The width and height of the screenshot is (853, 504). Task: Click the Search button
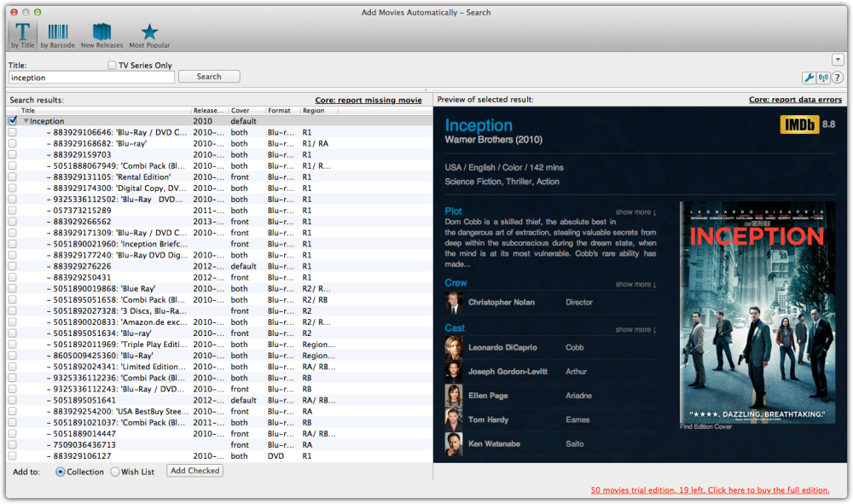coord(209,77)
